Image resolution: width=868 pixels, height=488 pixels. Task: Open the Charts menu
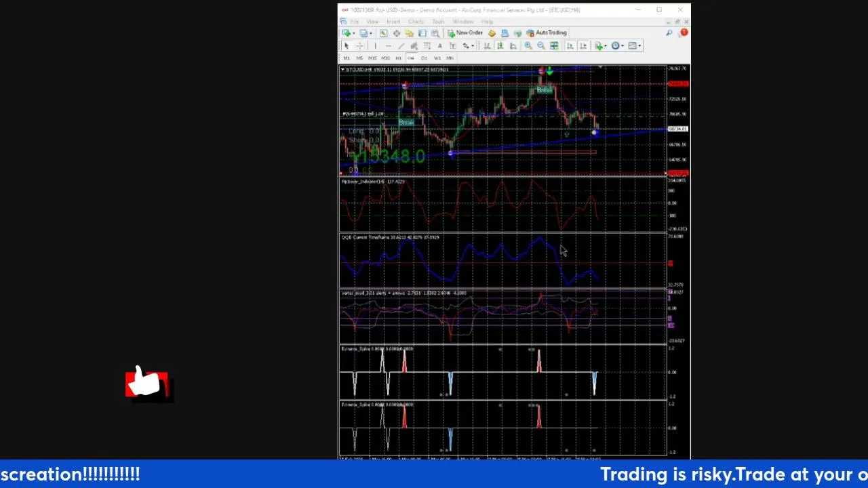[x=416, y=22]
